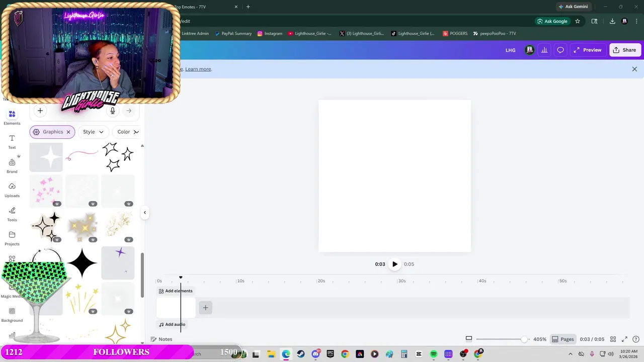
Task: Click Add audio on the timeline
Action: point(172,324)
